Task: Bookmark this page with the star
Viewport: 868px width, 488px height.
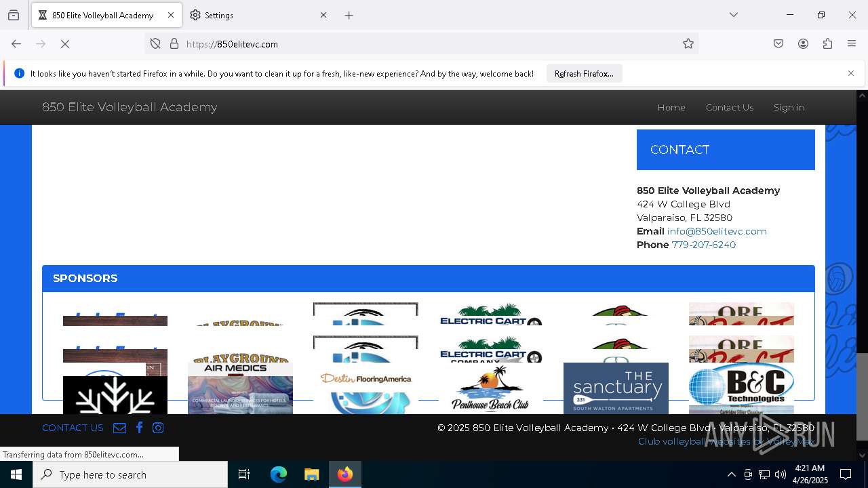Action: coord(688,44)
